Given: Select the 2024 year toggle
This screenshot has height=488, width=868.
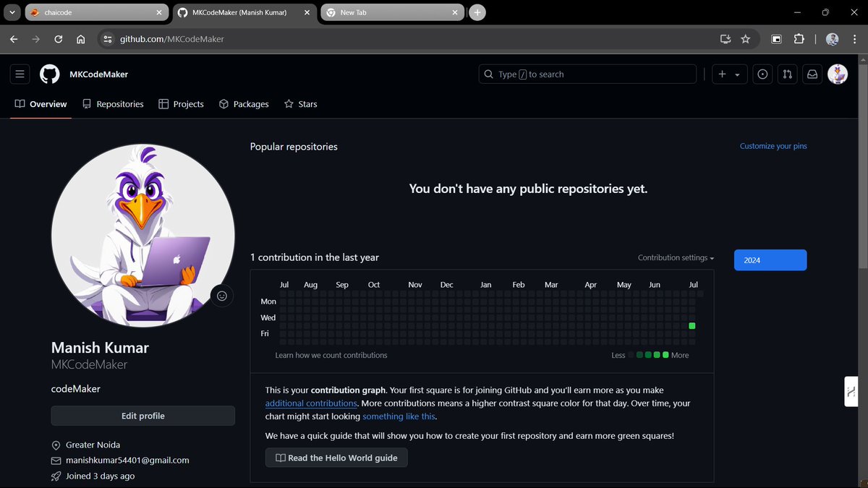Looking at the screenshot, I should (770, 260).
